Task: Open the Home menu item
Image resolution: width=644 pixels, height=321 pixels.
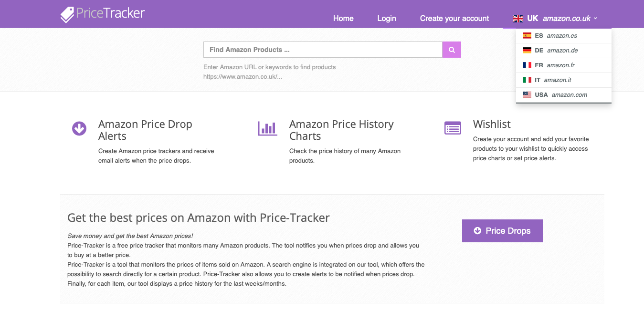Action: tap(343, 18)
